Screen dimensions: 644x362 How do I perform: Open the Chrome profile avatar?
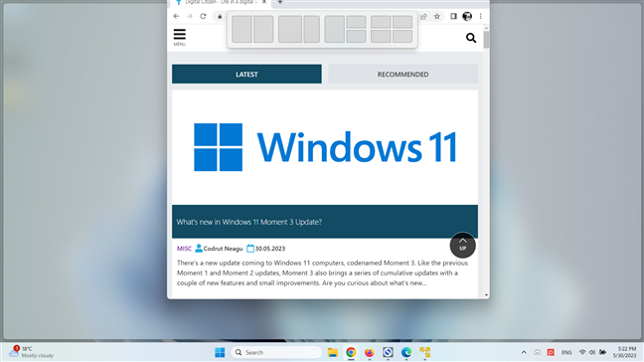point(467,17)
